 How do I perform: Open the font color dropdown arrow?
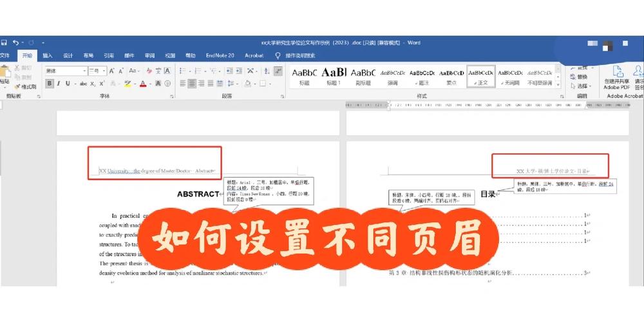click(x=149, y=84)
